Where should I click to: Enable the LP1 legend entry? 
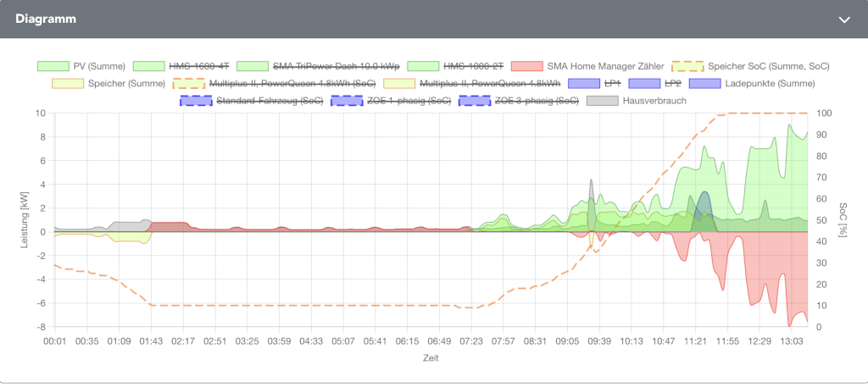point(594,84)
